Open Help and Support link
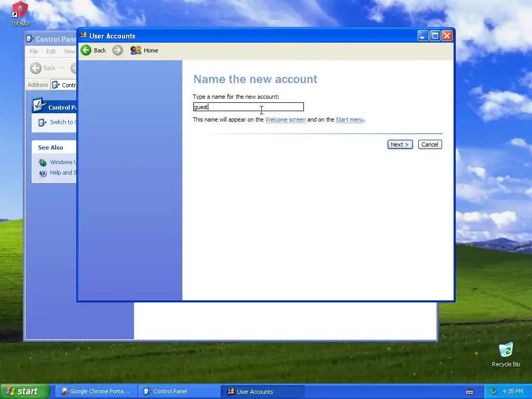The height and width of the screenshot is (399, 532). point(63,172)
